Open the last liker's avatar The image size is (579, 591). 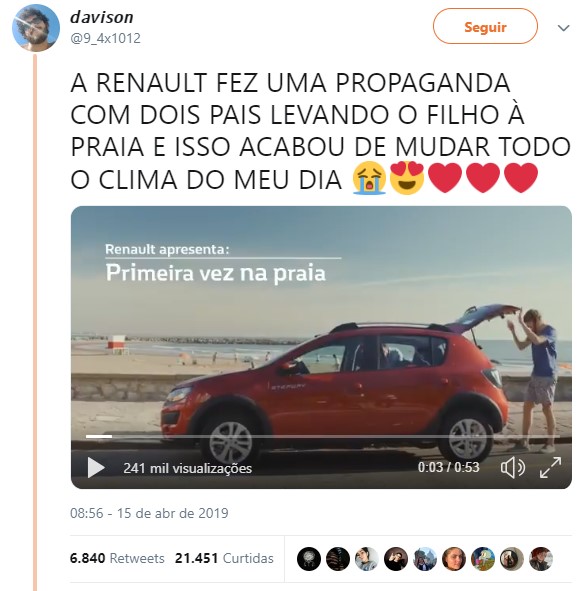tap(541, 559)
